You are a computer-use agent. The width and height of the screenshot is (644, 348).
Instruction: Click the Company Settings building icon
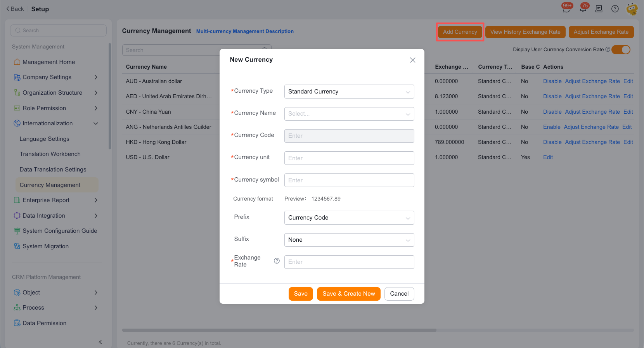click(x=17, y=77)
